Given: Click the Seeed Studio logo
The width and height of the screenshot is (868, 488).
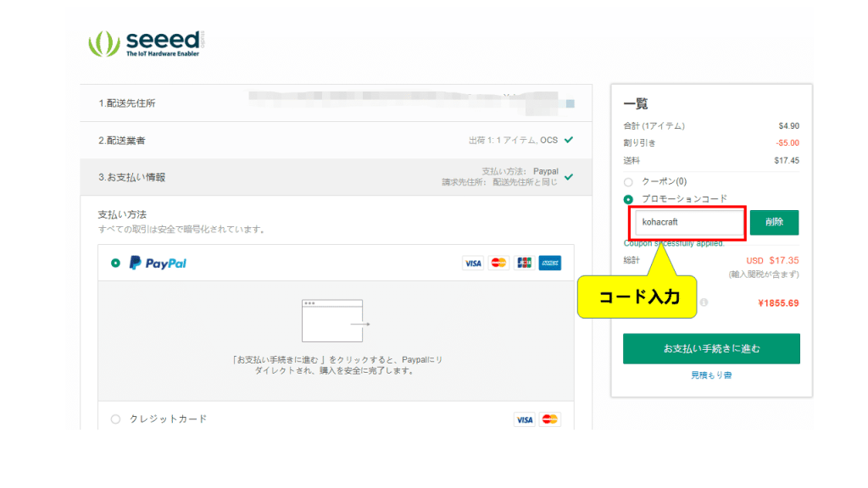Looking at the screenshot, I should pyautogui.click(x=146, y=44).
